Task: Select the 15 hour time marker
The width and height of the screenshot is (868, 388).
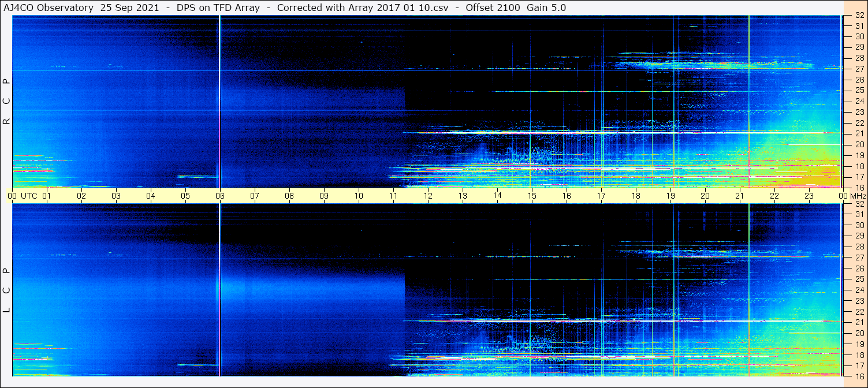Action: coord(532,196)
